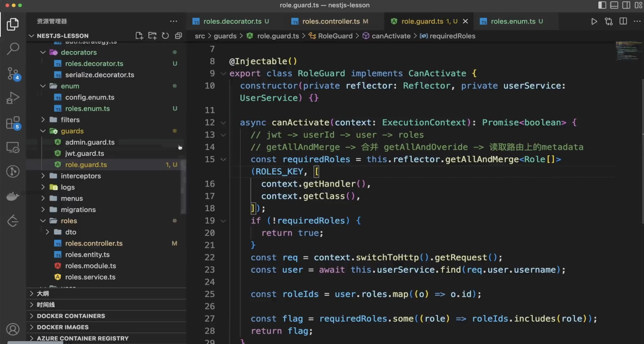Viewport: 644px width, 344px height.
Task: Click DOCKER CONTAINERS section label
Action: click(x=71, y=316)
